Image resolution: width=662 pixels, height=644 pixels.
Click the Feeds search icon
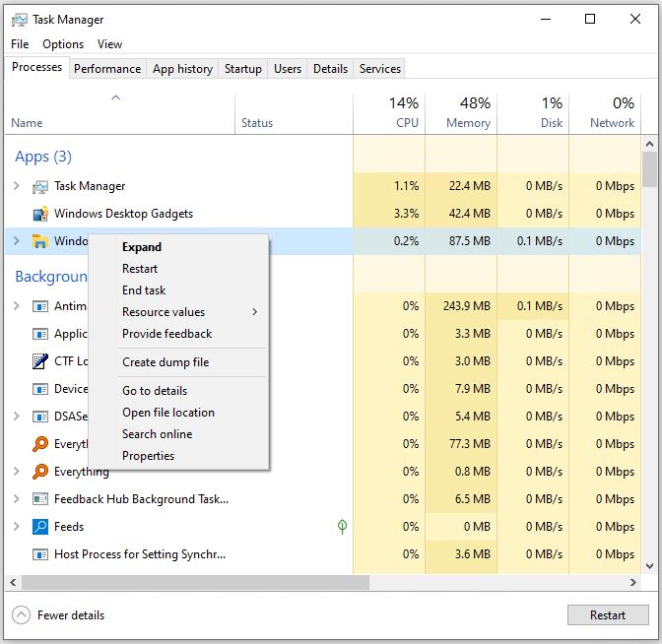(x=40, y=527)
